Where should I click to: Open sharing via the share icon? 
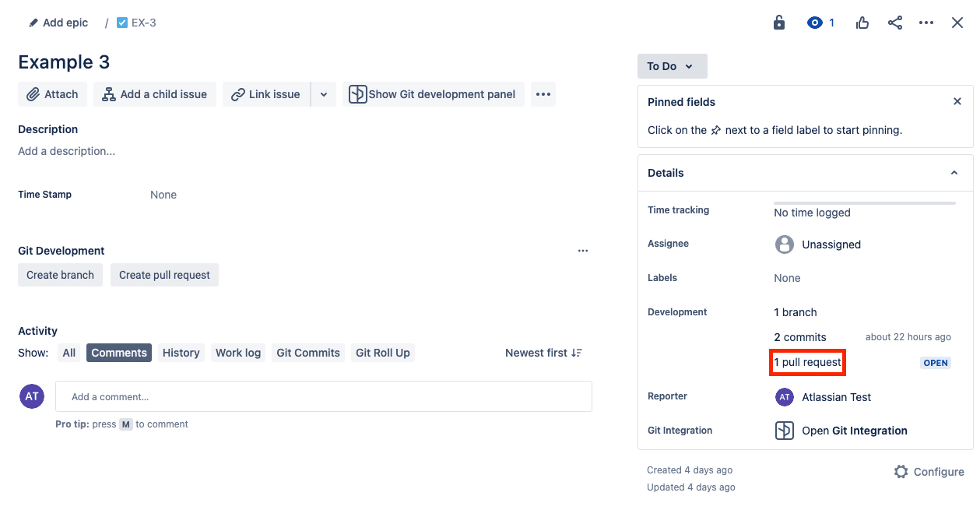pos(894,23)
